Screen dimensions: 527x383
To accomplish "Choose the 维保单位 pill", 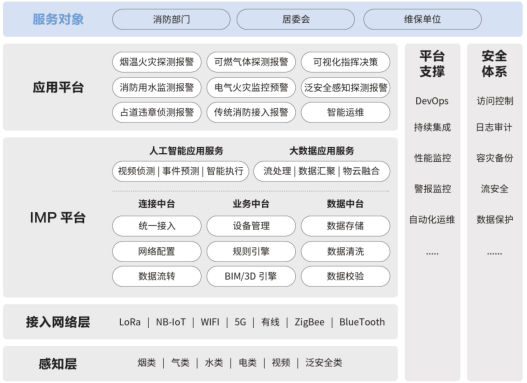I will (422, 19).
